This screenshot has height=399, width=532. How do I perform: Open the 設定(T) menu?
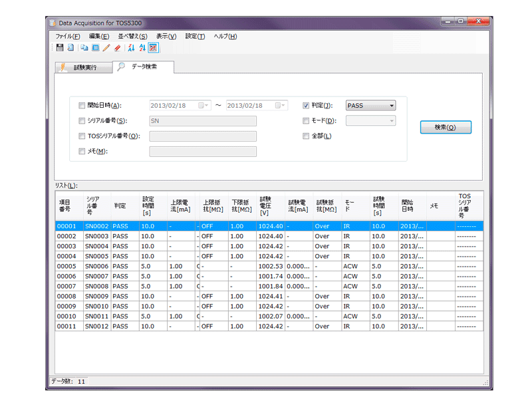tap(195, 37)
